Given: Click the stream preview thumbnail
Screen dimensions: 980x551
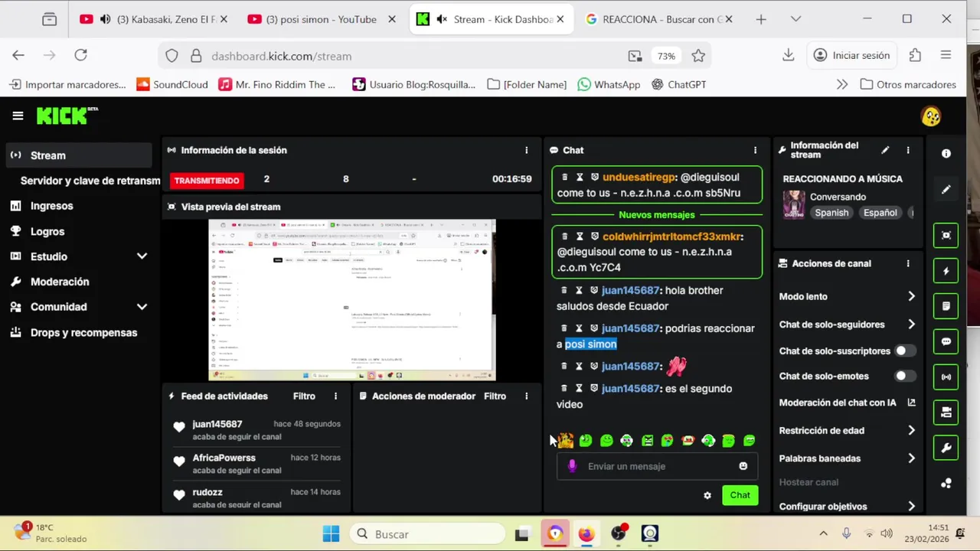Looking at the screenshot, I should coord(352,300).
